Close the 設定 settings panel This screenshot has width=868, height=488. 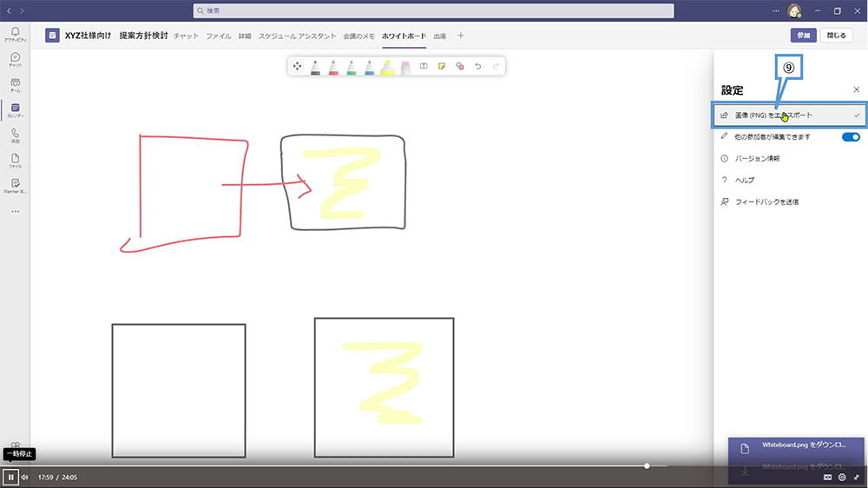857,89
